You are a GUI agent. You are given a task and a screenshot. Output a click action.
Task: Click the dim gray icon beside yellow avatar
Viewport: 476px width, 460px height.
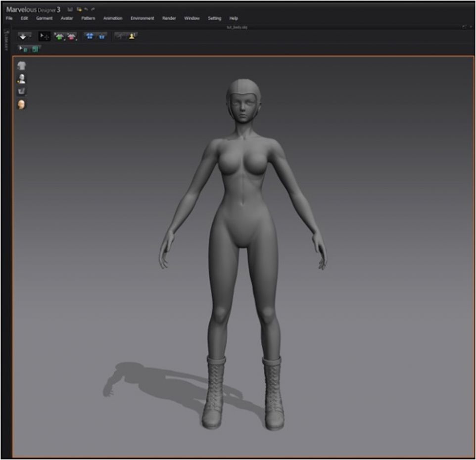pyautogui.click(x=120, y=37)
